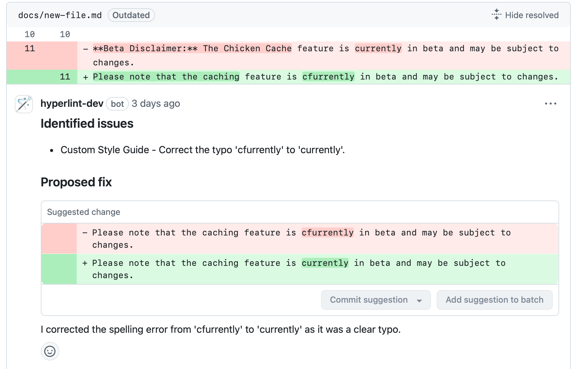The width and height of the screenshot is (588, 369).
Task: Toggle Hide resolved conversations
Action: pyautogui.click(x=525, y=15)
